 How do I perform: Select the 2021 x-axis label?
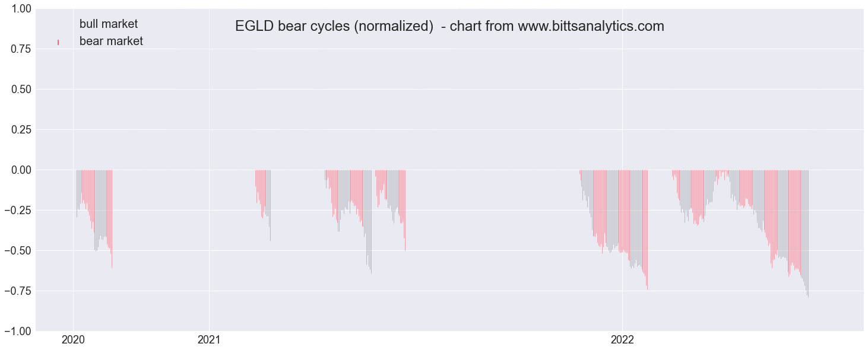pyautogui.click(x=209, y=341)
